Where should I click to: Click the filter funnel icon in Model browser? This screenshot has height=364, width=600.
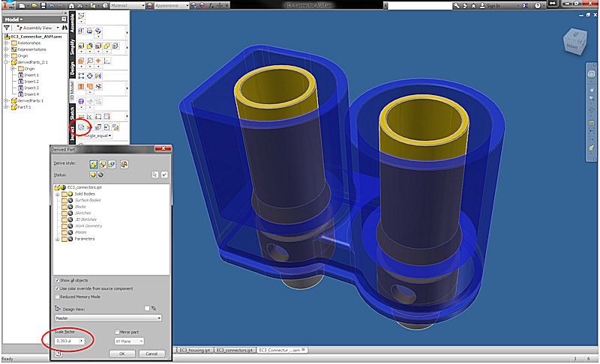pos(7,28)
